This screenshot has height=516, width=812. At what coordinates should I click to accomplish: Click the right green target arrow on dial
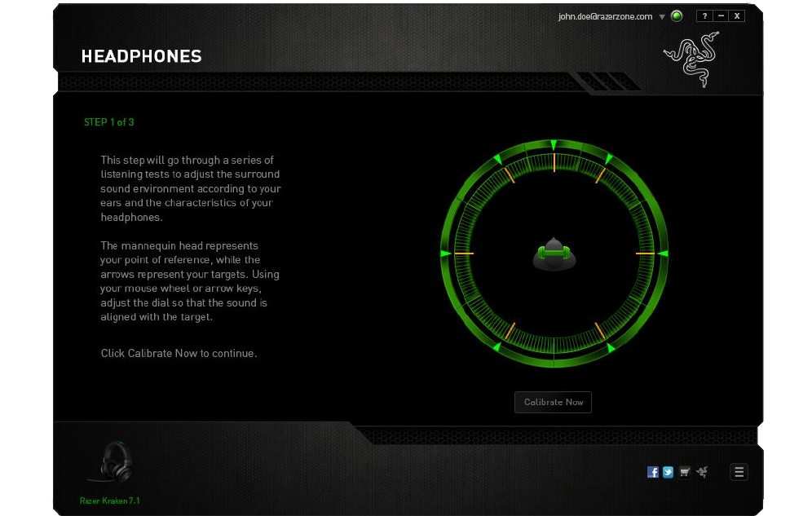(x=662, y=254)
